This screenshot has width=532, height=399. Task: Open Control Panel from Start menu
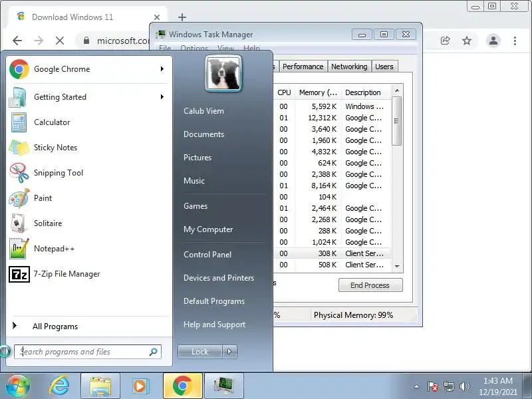tap(207, 255)
